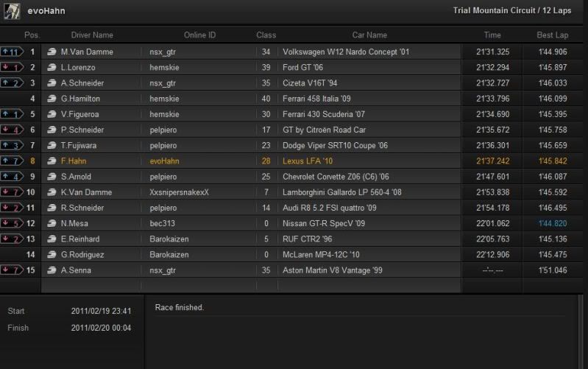
Task: Click the up 7 position badge for F.Hahn
Action: click(12, 161)
